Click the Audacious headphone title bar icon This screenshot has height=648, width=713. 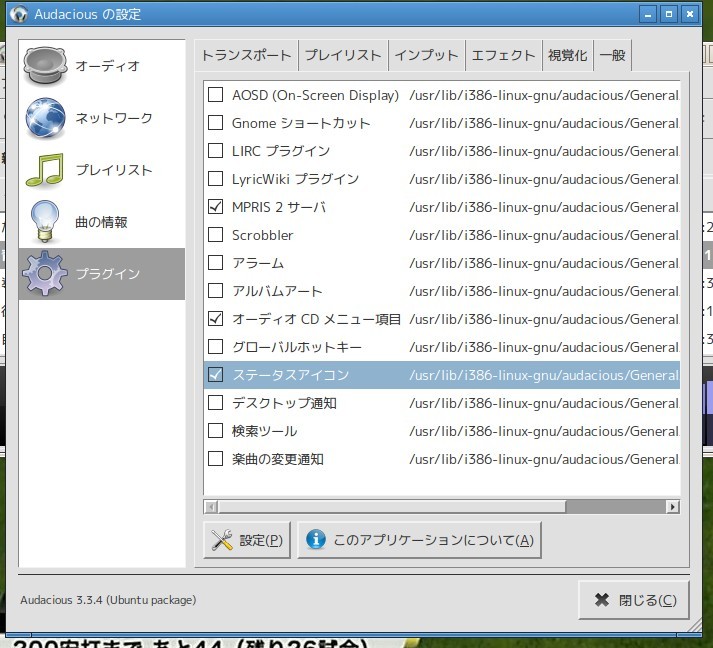pos(19,14)
